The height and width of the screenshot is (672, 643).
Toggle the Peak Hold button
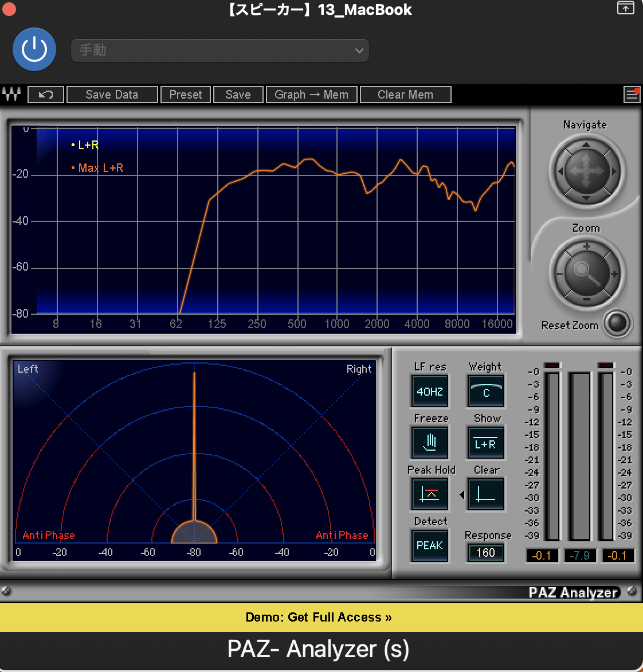(x=430, y=494)
